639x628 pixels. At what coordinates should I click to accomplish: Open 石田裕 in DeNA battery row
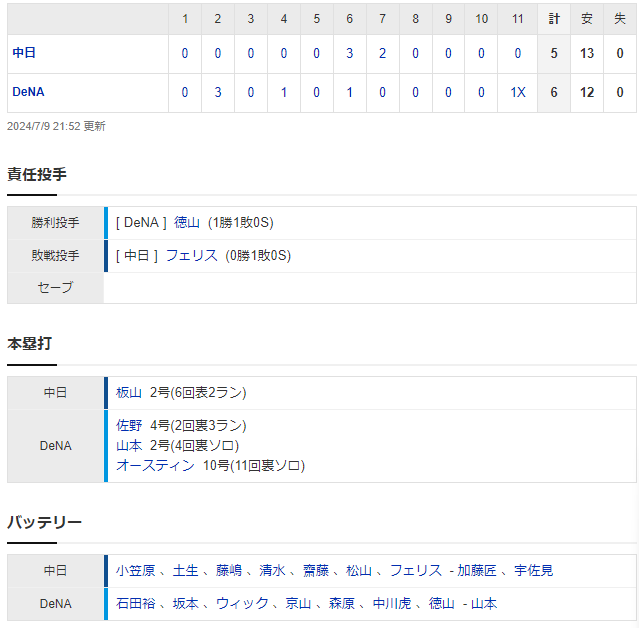[135, 604]
